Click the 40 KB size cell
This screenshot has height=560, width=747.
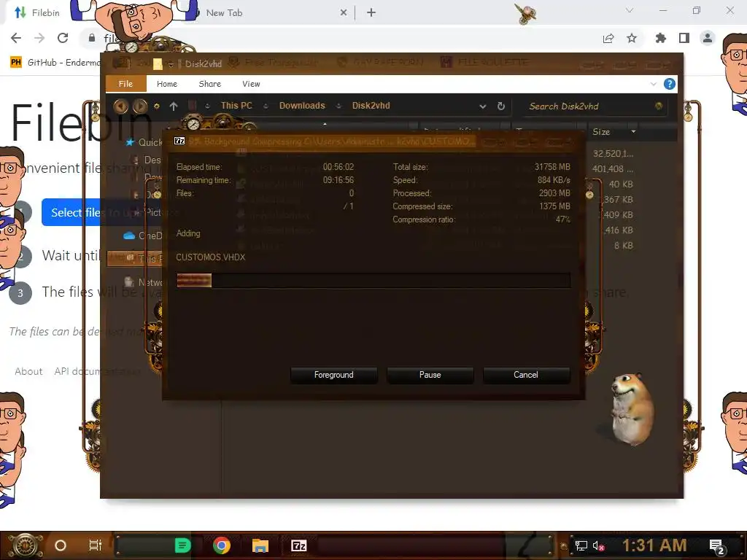[x=621, y=184]
